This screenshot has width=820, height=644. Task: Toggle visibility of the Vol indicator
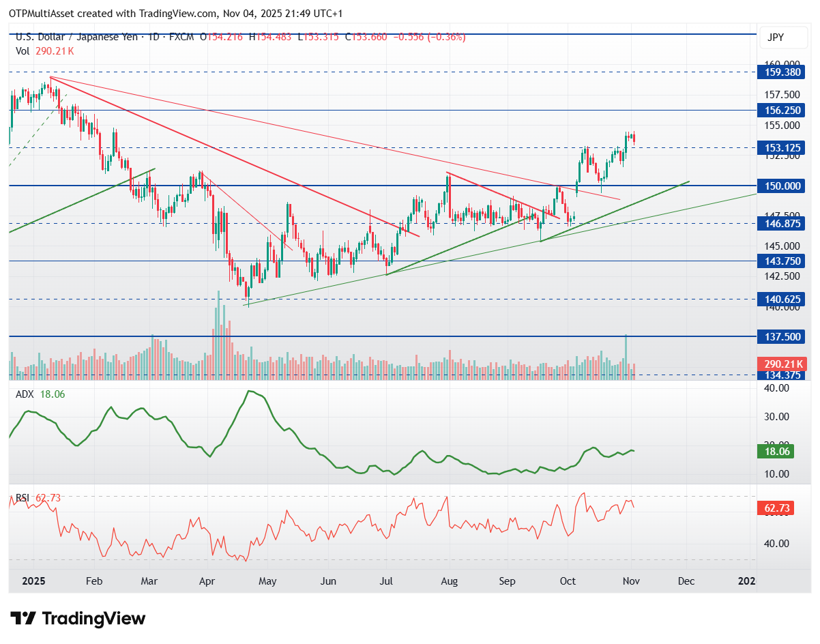[23, 50]
